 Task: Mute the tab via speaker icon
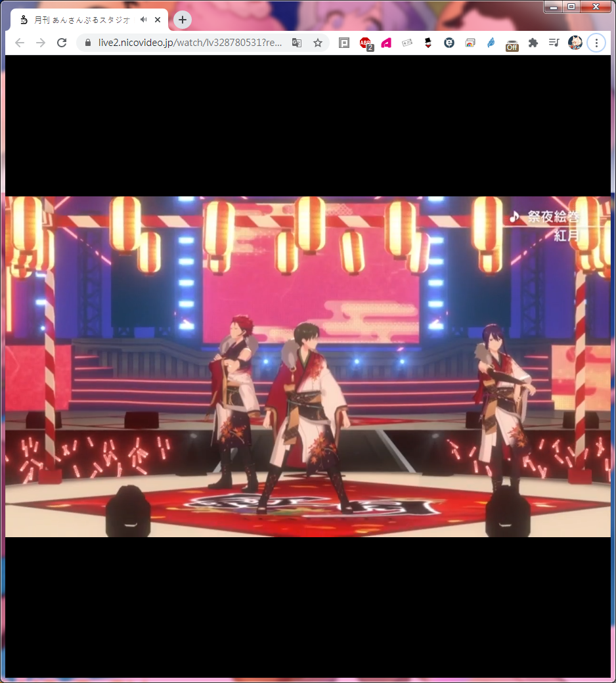143,20
